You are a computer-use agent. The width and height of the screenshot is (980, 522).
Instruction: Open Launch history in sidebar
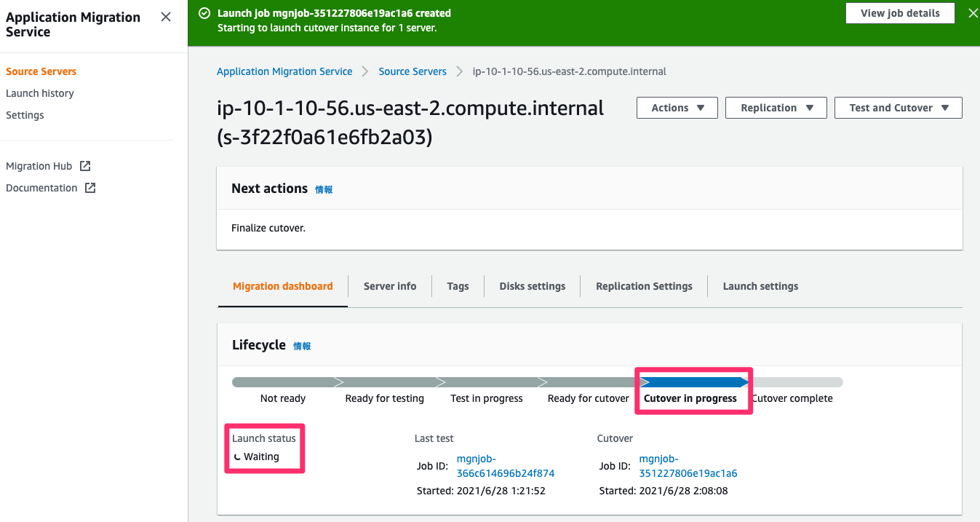click(40, 93)
